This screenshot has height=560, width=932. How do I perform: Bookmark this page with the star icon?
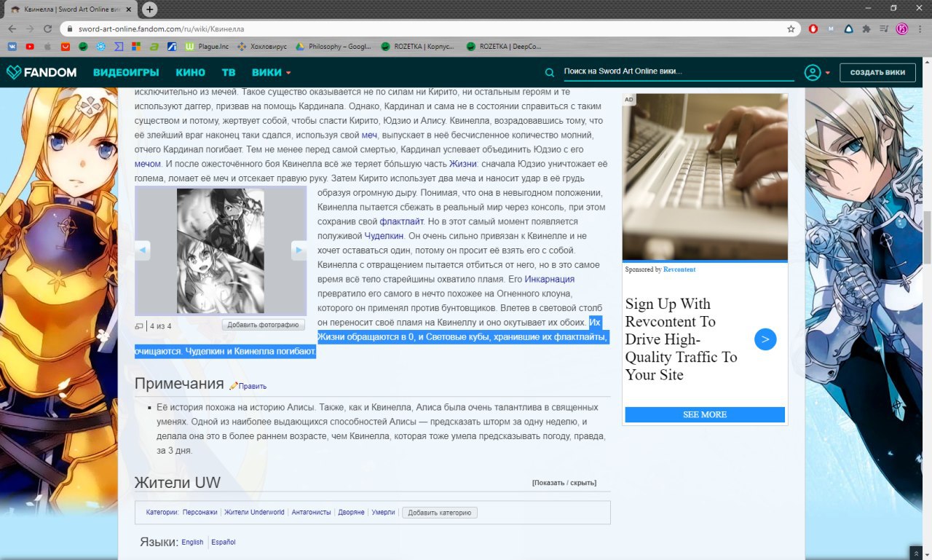(791, 29)
